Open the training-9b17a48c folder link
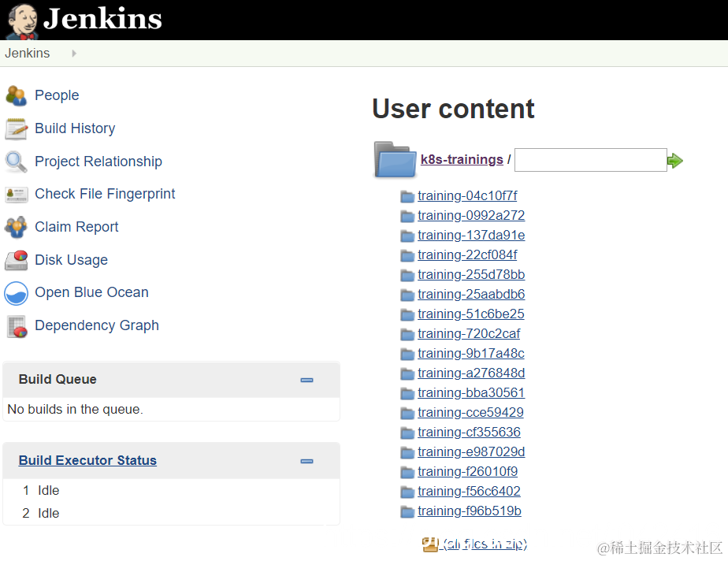The height and width of the screenshot is (561, 728). [x=471, y=353]
